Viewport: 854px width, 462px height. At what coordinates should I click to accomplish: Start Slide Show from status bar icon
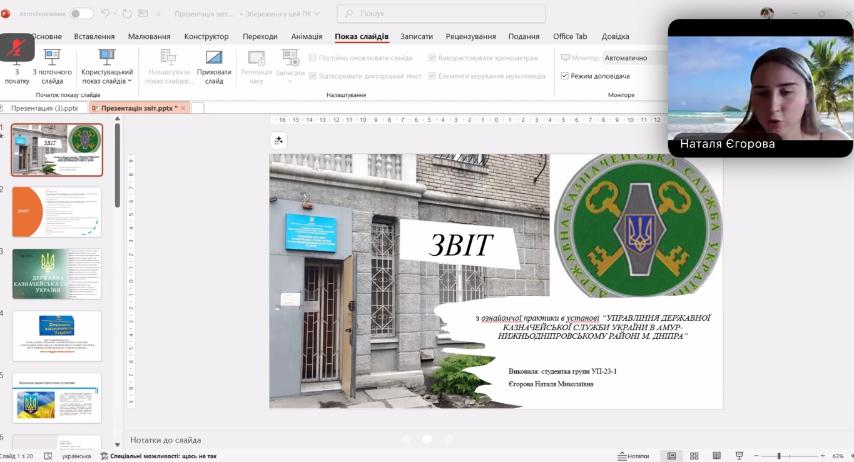pos(739,456)
